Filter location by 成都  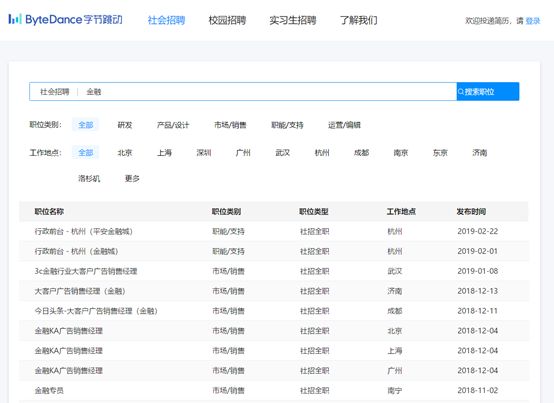click(361, 153)
